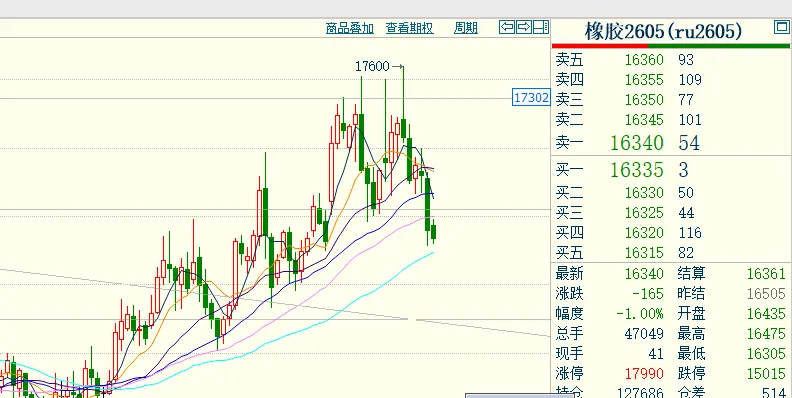Click the 最新 value 16340
The height and width of the screenshot is (398, 792).
point(644,274)
